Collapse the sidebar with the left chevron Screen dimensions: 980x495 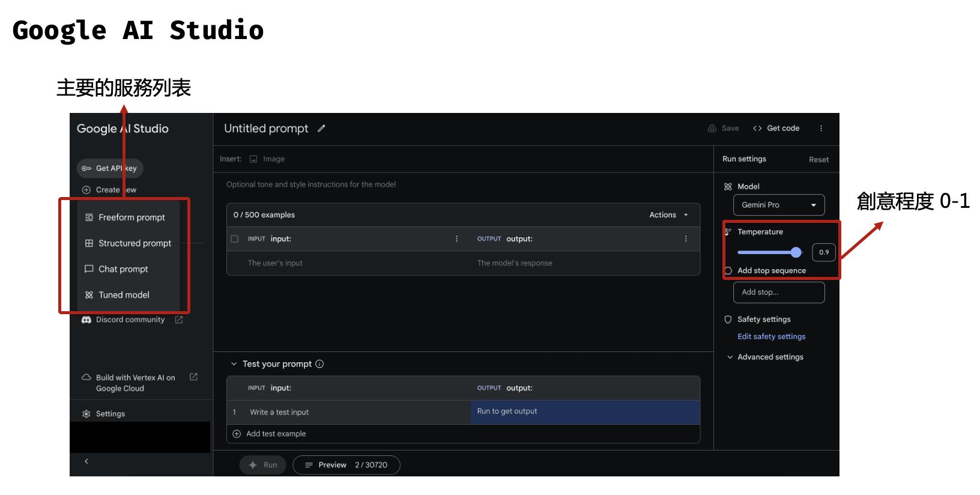(86, 461)
